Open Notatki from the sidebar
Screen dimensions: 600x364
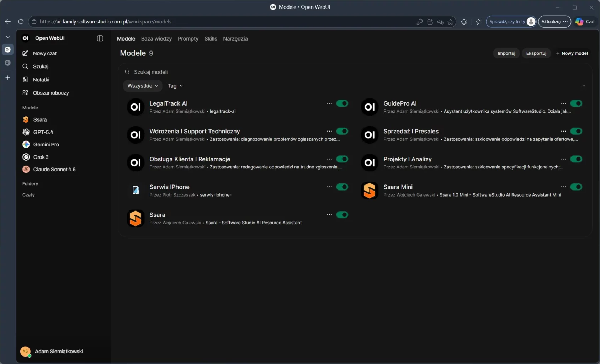coord(41,79)
